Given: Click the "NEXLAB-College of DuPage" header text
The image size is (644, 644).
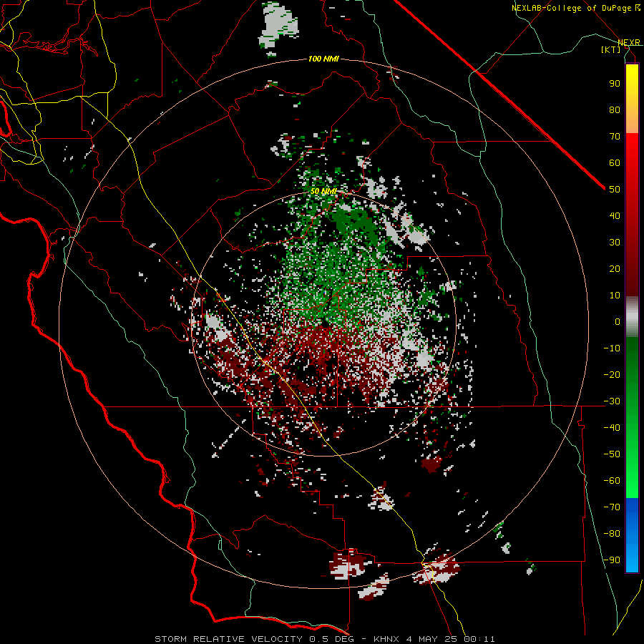Looking at the screenshot, I should (572, 8).
